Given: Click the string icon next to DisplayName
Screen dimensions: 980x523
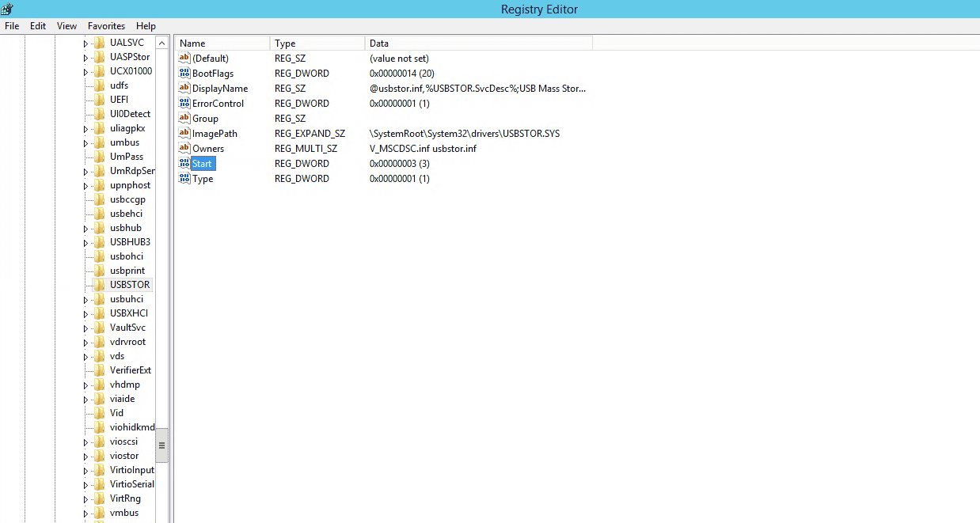Looking at the screenshot, I should pyautogui.click(x=184, y=89).
